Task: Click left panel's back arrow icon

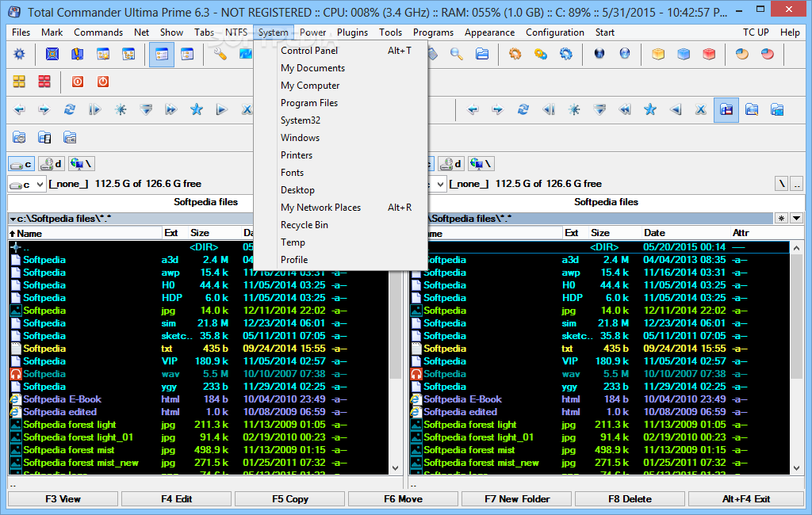Action: click(x=19, y=109)
